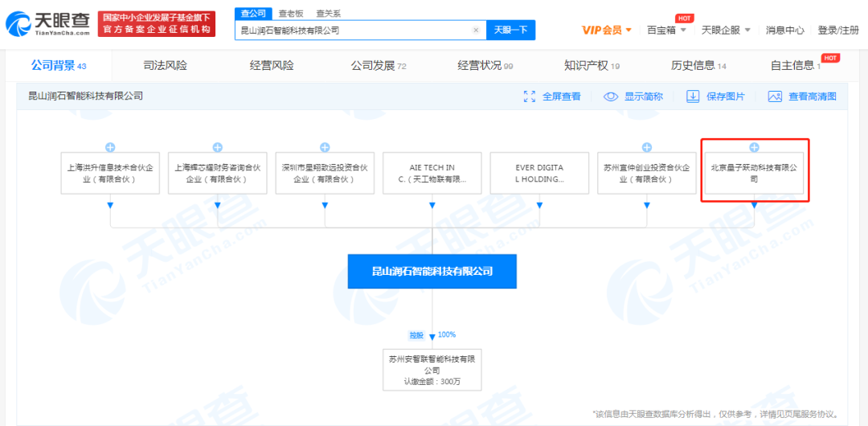Screen dimensions: 868x426
Task: Click the 100% shareholding label
Action: 447,334
